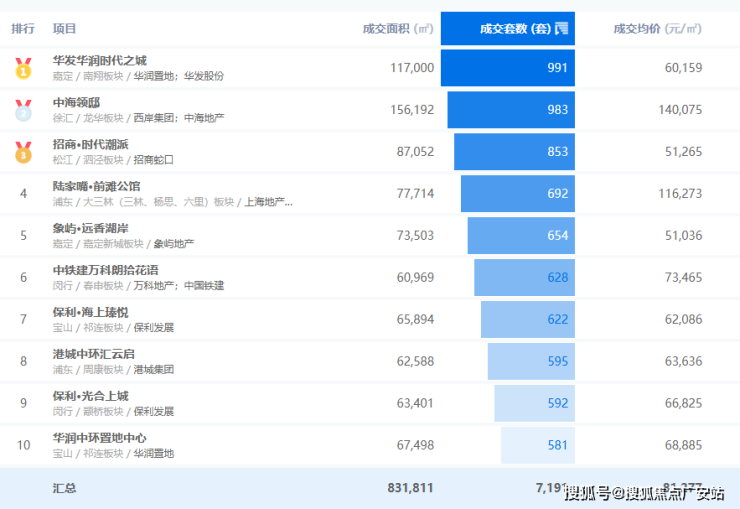Screen dimensions: 740x509
Task: Open project 保利•海上臻悦
Action: [91, 312]
